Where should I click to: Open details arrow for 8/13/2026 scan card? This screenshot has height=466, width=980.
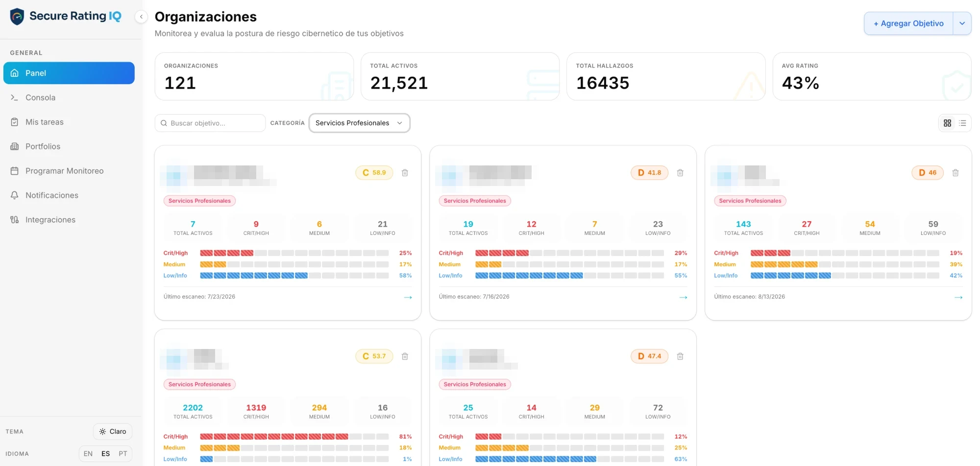pyautogui.click(x=958, y=297)
